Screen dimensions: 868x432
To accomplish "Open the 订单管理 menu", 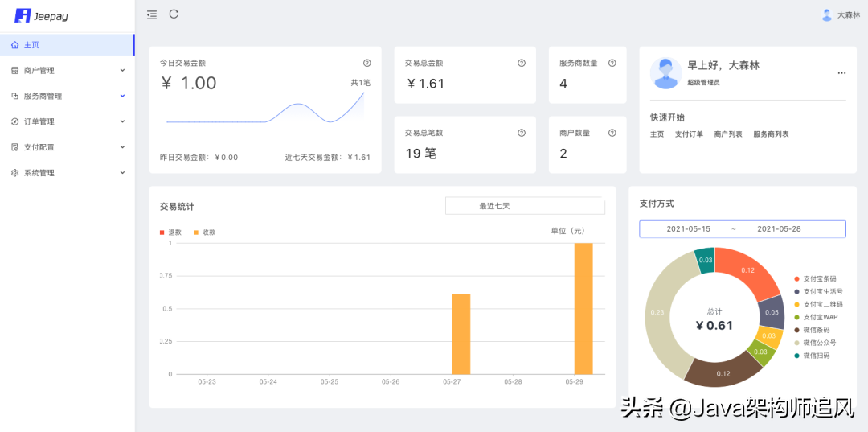I will click(67, 121).
